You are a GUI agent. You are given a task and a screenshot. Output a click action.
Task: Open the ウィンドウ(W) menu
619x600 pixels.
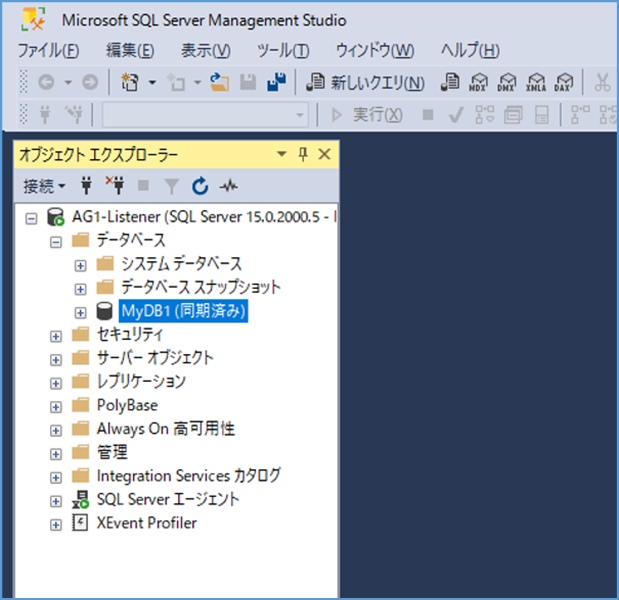[x=375, y=51]
